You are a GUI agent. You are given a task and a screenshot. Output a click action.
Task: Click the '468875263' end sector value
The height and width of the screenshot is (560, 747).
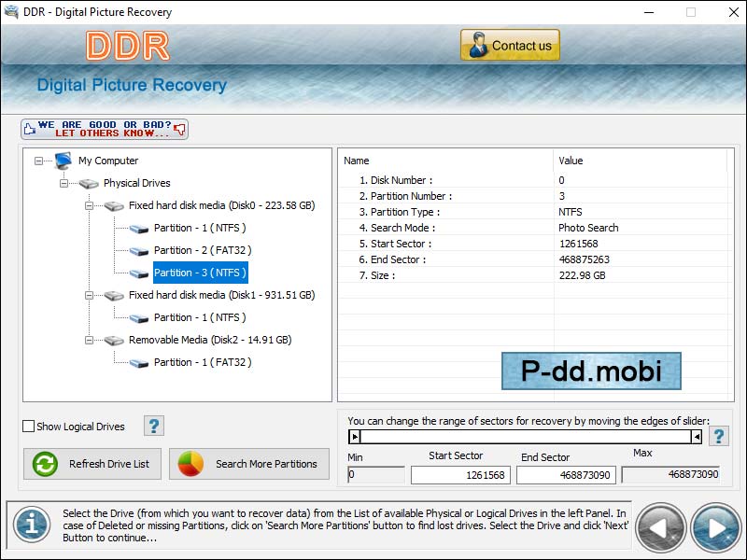(585, 259)
